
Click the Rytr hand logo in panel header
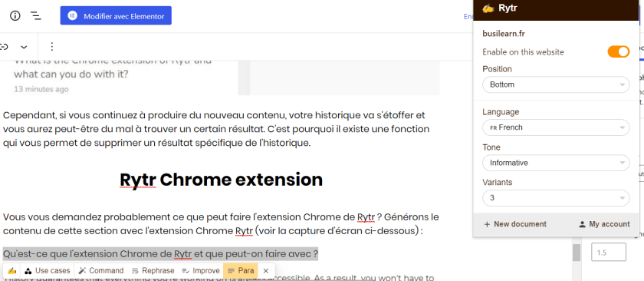[x=488, y=8]
